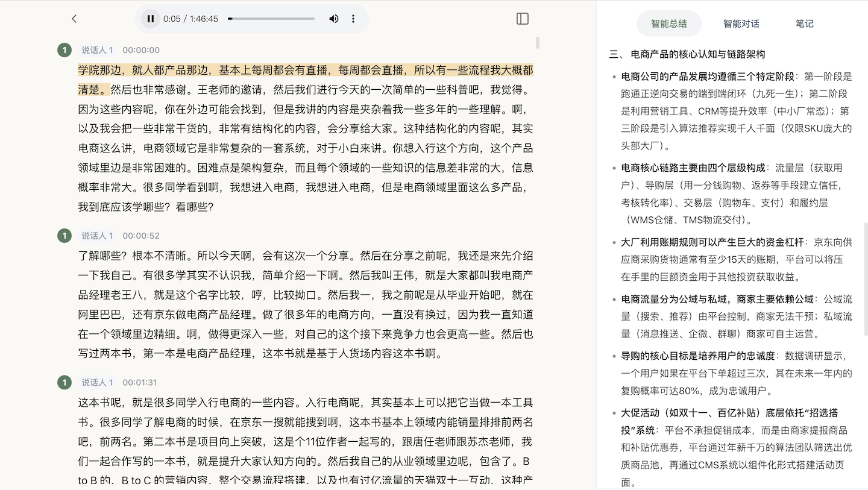The width and height of the screenshot is (868, 490).
Task: Jump to timestamp 00:00:00
Action: point(141,50)
